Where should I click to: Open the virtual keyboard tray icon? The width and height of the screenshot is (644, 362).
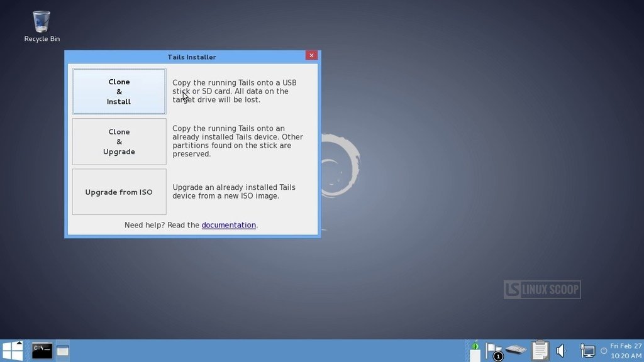click(x=516, y=349)
